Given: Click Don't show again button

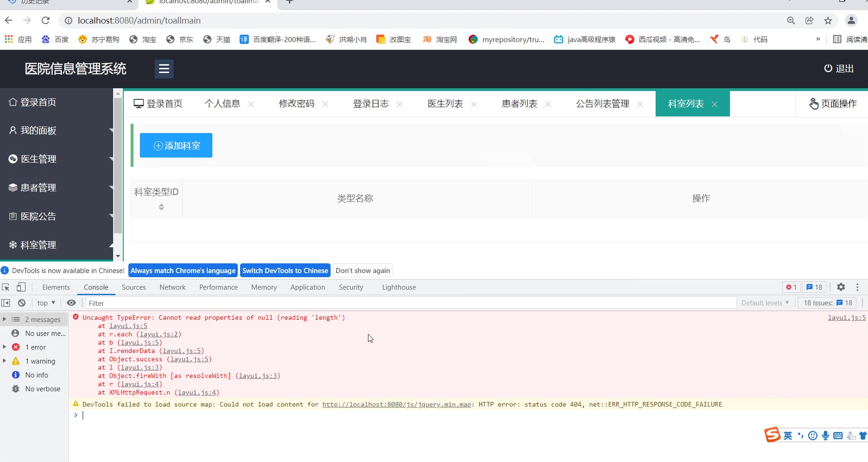Looking at the screenshot, I should click(363, 271).
